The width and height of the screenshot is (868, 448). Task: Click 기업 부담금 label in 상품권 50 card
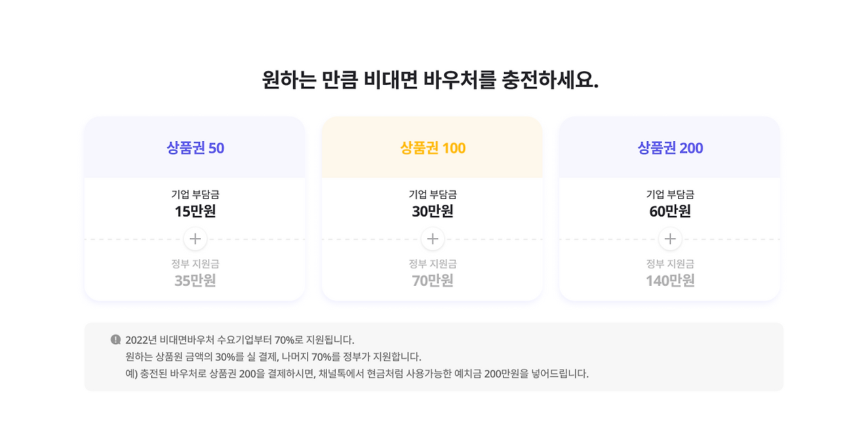point(195,194)
